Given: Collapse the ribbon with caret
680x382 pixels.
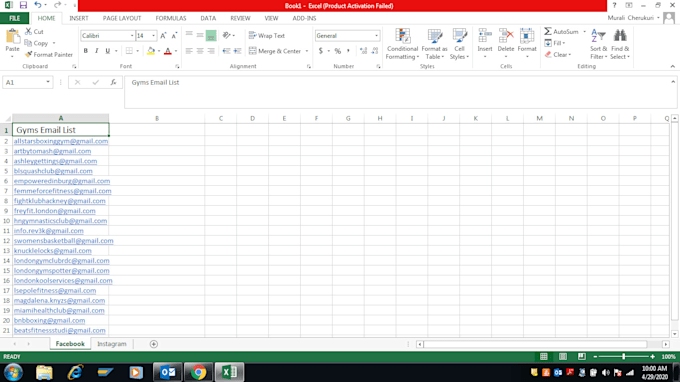Looking at the screenshot, I should (x=673, y=66).
